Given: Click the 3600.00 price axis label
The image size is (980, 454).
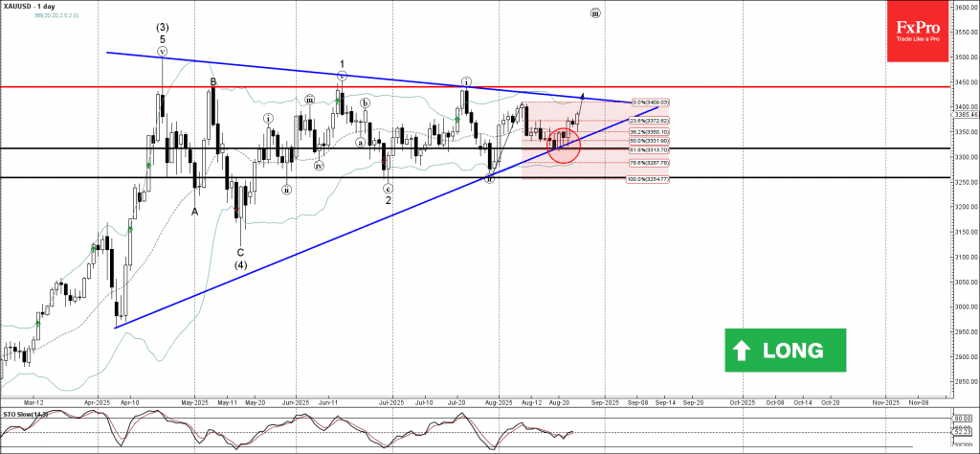Looking at the screenshot, I should [964, 7].
